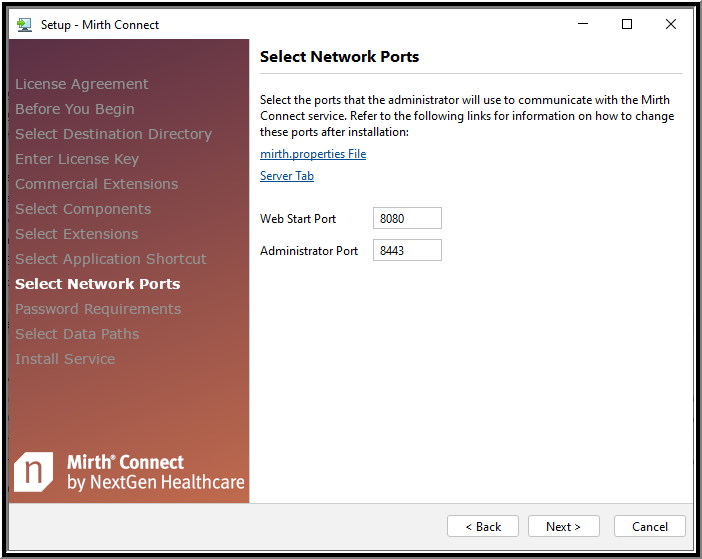Image resolution: width=702 pixels, height=559 pixels.
Task: Click the Mirth Connect by NextGen Healthcare text
Action: coord(156,472)
